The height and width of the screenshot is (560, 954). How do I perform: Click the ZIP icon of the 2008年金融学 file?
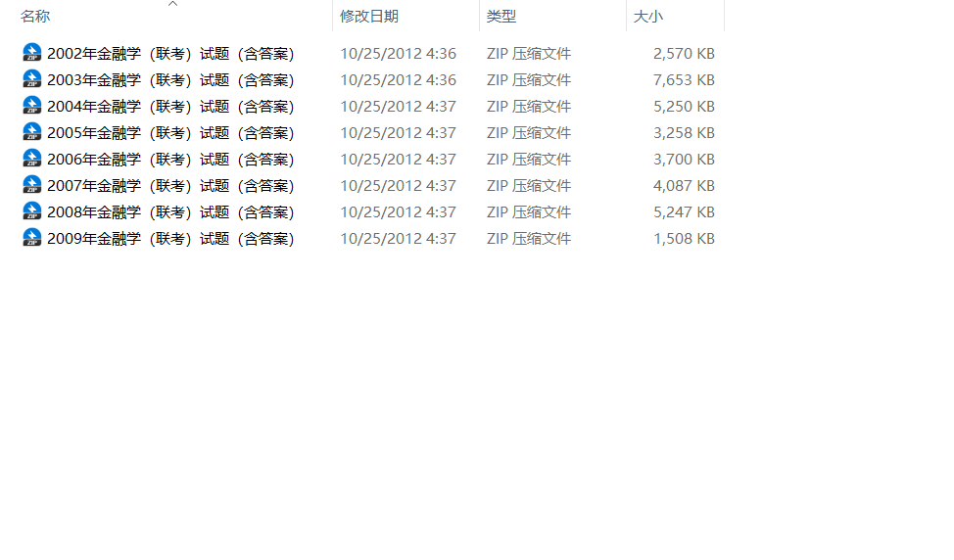[x=31, y=211]
